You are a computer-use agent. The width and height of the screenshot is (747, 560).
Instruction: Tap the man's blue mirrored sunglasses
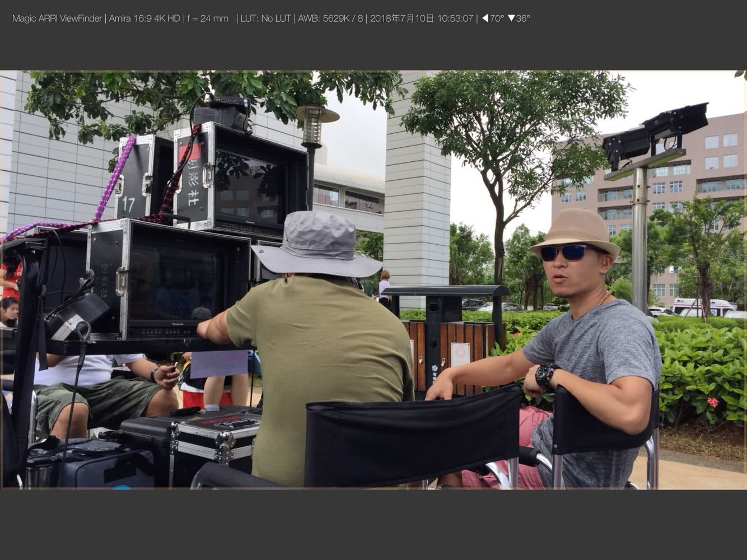(564, 253)
